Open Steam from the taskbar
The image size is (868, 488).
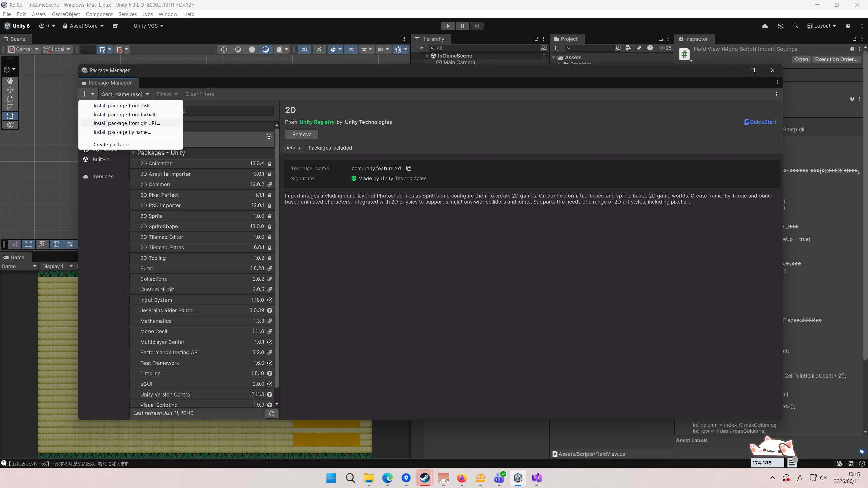coord(425,478)
